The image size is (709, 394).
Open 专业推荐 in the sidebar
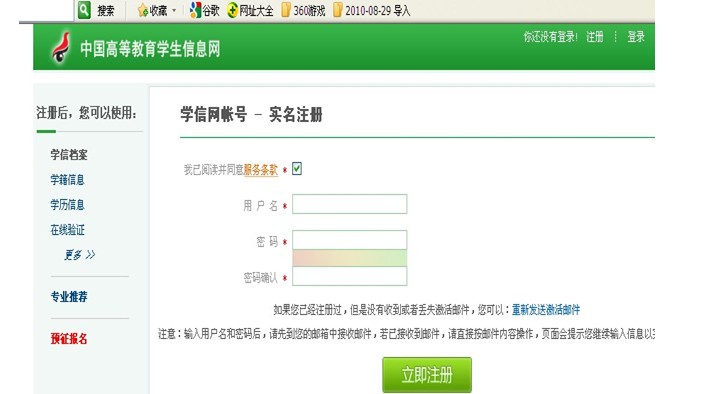69,297
